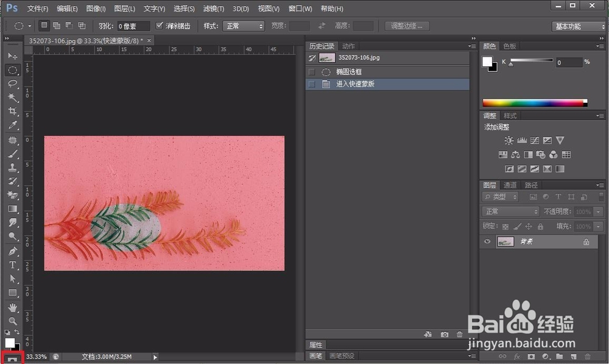Viewport: 609px width, 364px height.
Task: Select the History Brush tool
Action: click(12, 181)
